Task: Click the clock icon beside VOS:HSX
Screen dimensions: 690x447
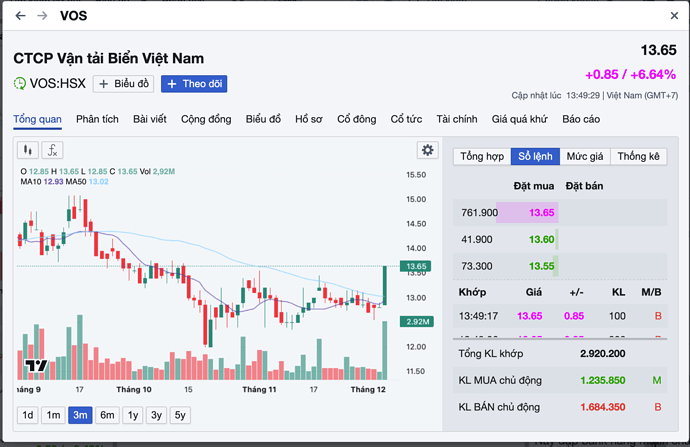Action: tap(20, 84)
